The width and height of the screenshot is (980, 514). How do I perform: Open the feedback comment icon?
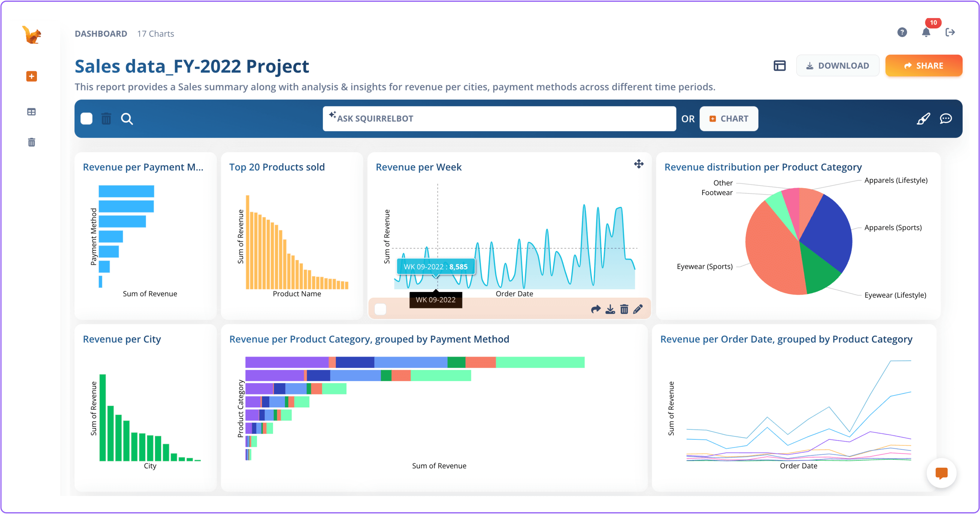pos(946,119)
